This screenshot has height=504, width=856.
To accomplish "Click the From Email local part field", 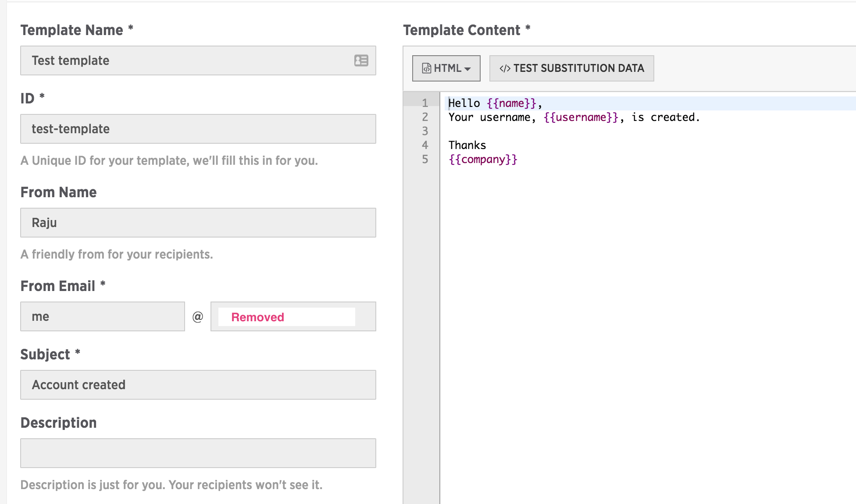I will point(102,316).
